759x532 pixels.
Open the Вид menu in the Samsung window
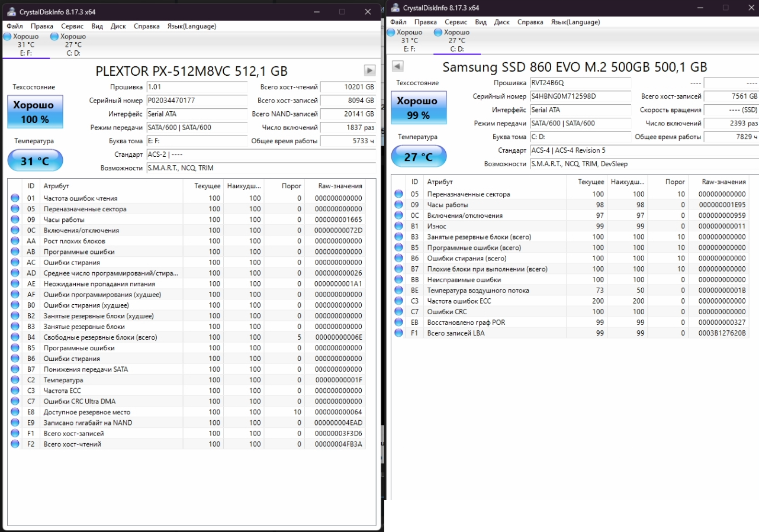(x=481, y=22)
